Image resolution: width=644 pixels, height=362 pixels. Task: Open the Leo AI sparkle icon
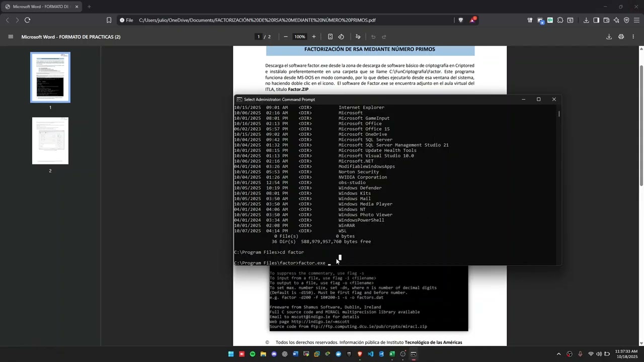tap(616, 20)
